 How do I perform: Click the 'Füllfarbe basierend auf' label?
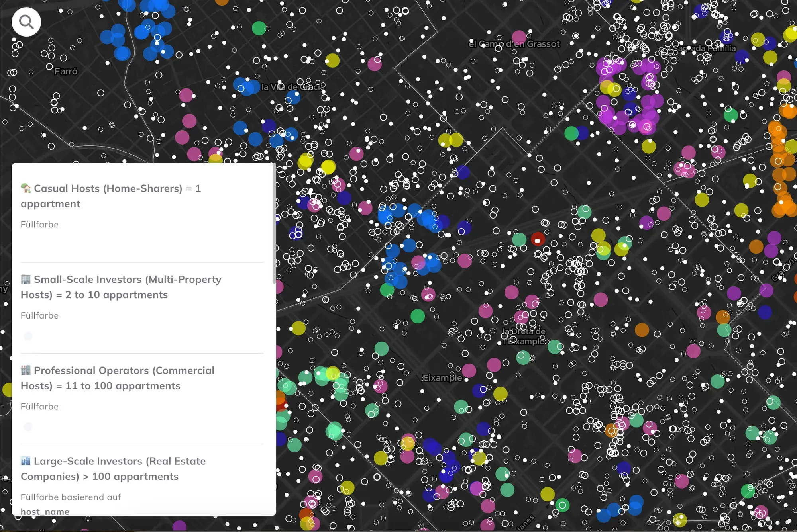click(x=71, y=497)
